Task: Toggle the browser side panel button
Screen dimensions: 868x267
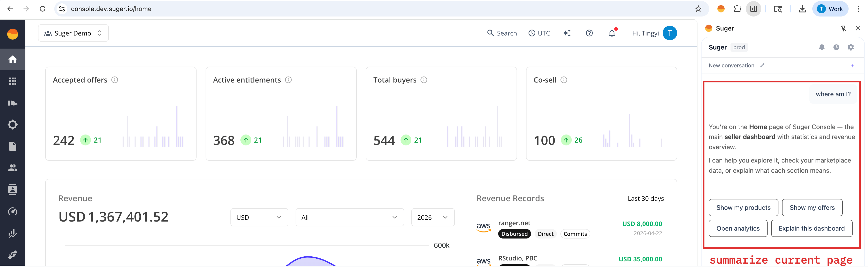Action: [753, 9]
